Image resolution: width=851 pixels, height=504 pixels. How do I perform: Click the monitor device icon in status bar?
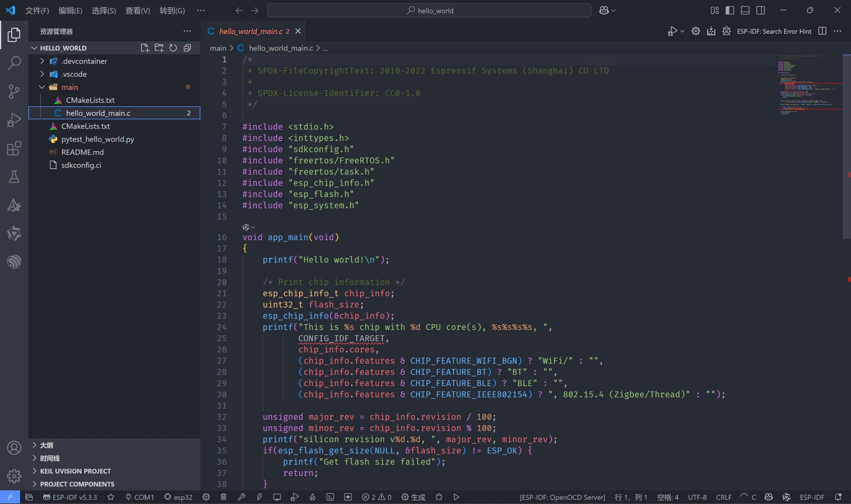point(277,497)
